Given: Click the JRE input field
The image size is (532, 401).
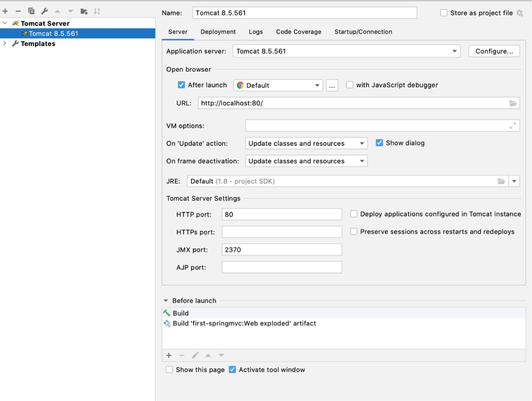Looking at the screenshot, I should point(348,182).
